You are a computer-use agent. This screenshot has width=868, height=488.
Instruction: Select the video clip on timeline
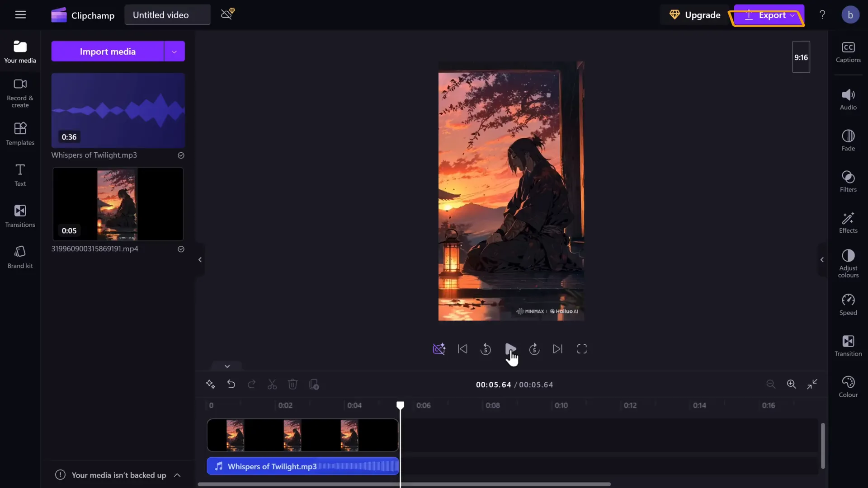[x=302, y=435]
